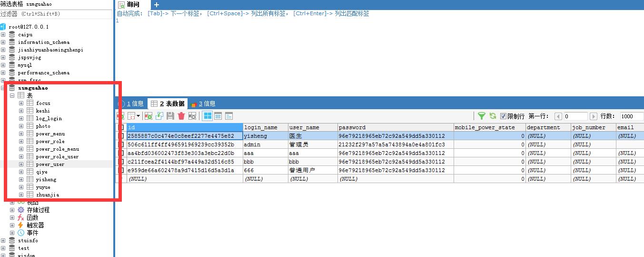Check the row checkbox for login_name 666
The height and width of the screenshot is (257, 644).
tap(121, 170)
